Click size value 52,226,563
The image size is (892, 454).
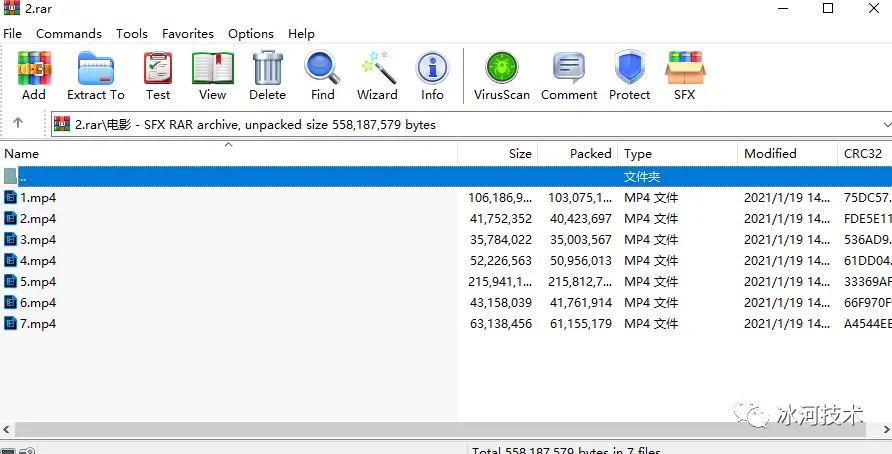tap(501, 261)
